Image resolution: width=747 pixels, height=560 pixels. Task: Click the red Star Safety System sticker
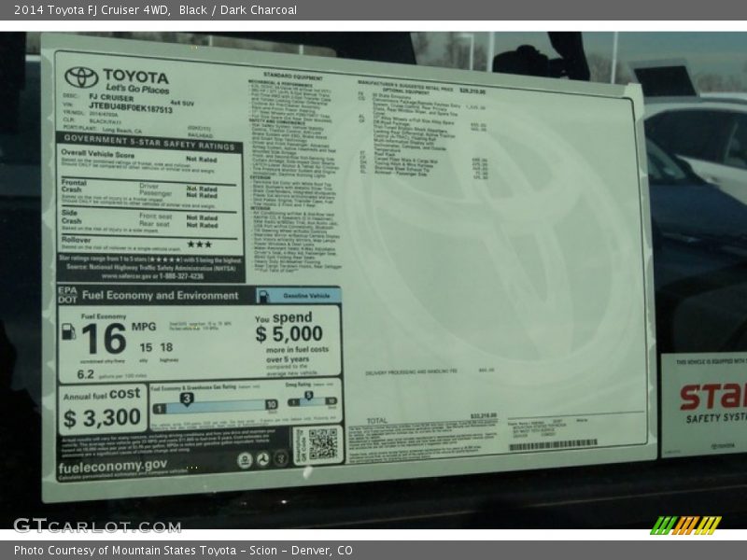pyautogui.click(x=704, y=405)
